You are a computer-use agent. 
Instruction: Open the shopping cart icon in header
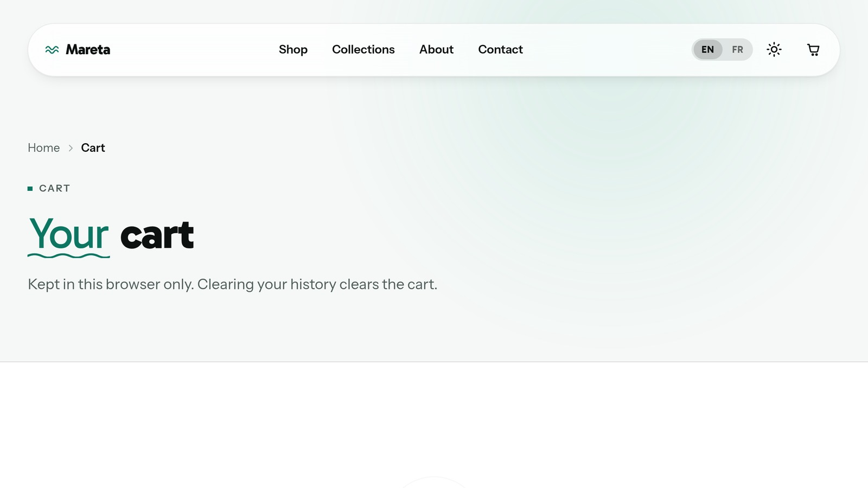point(813,50)
